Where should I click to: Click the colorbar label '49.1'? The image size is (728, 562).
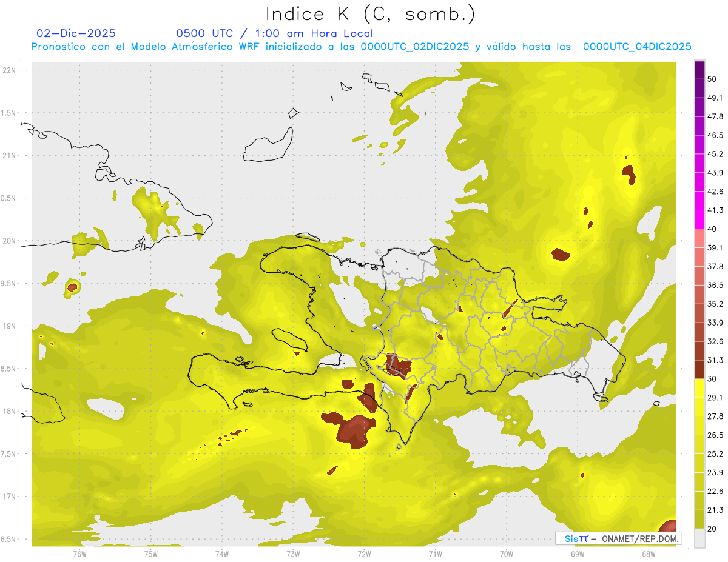(x=715, y=98)
